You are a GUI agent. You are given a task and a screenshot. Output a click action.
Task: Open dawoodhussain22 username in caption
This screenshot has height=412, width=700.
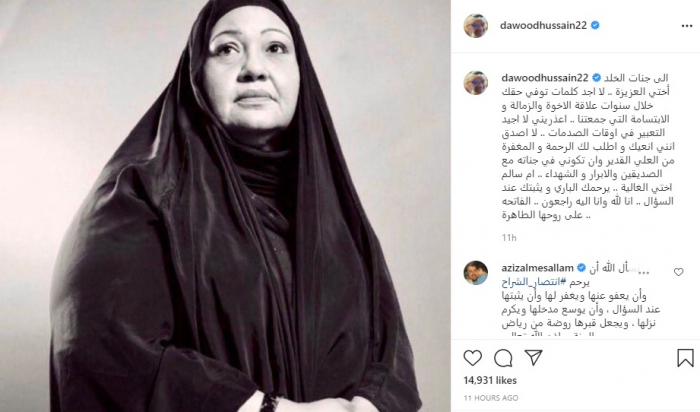(x=545, y=78)
